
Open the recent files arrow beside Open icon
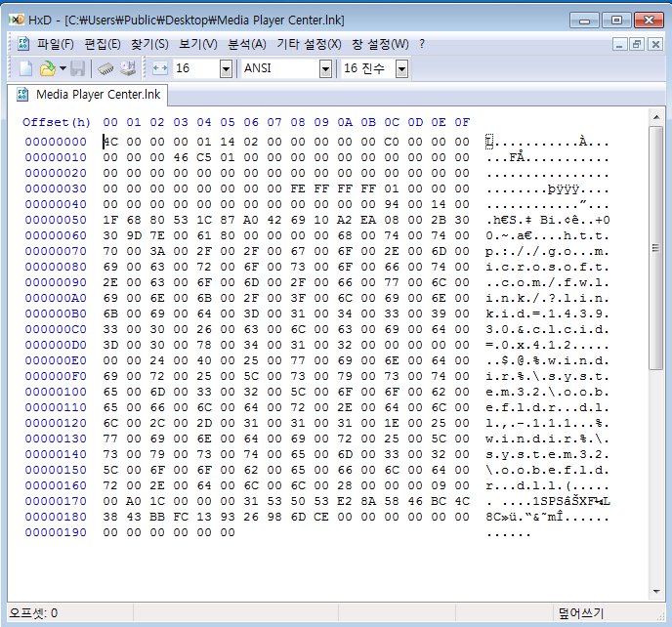[63, 68]
